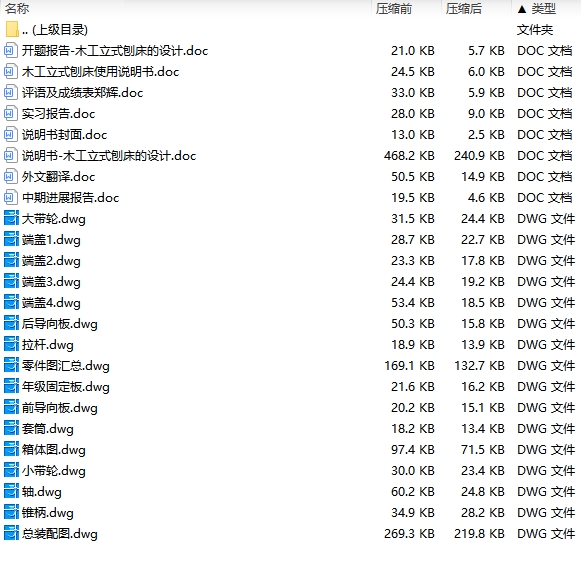The image size is (581, 567).
Task: Select the doc icon of 评语及成绩表郑辉.doc
Action: tap(11, 93)
